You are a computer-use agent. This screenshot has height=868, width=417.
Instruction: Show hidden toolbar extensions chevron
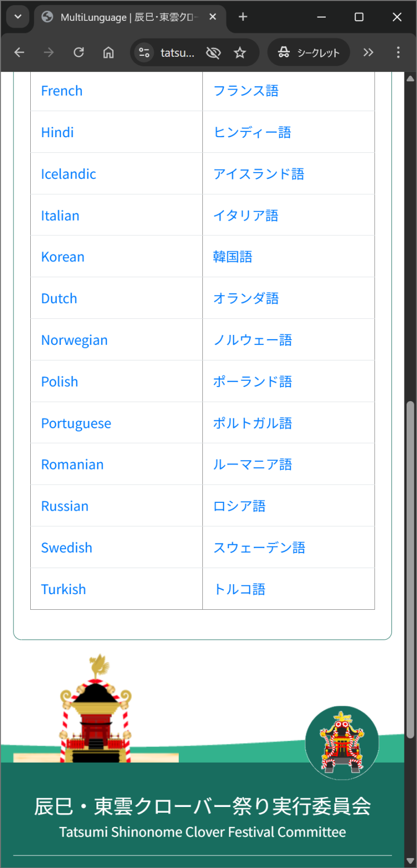(369, 52)
